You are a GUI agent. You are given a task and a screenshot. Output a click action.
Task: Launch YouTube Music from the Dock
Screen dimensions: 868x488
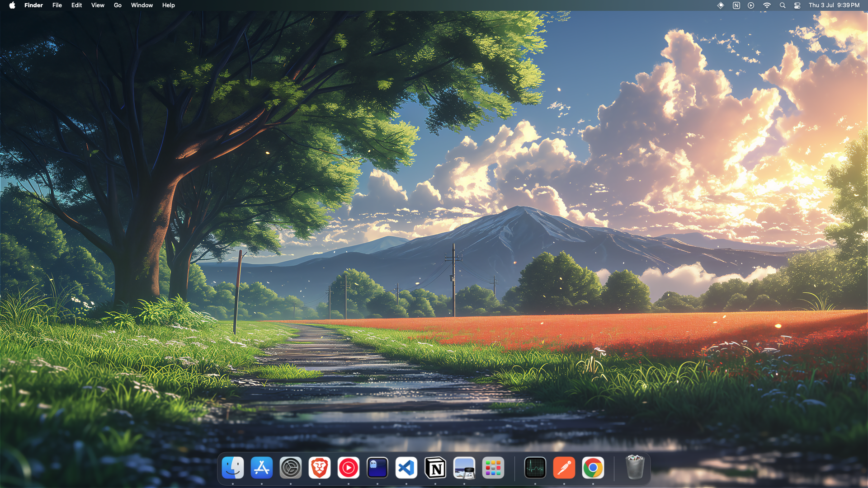[349, 468]
